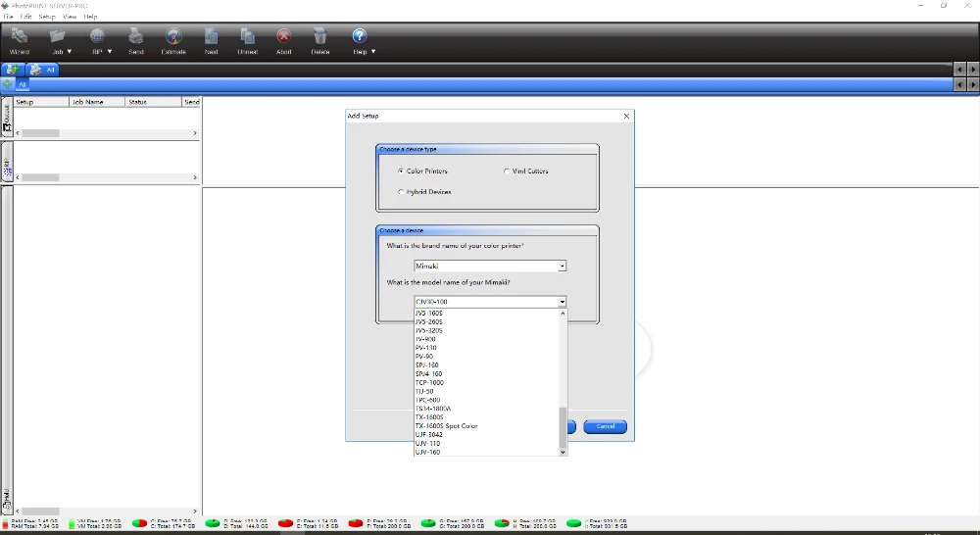Image resolution: width=980 pixels, height=535 pixels.
Task: Click the Estimate toolbar icon
Action: (x=173, y=36)
